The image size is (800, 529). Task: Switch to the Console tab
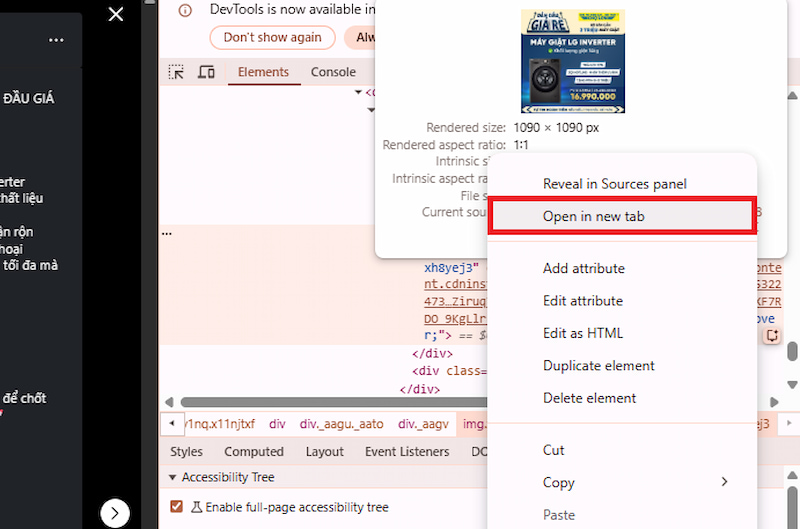pyautogui.click(x=333, y=72)
